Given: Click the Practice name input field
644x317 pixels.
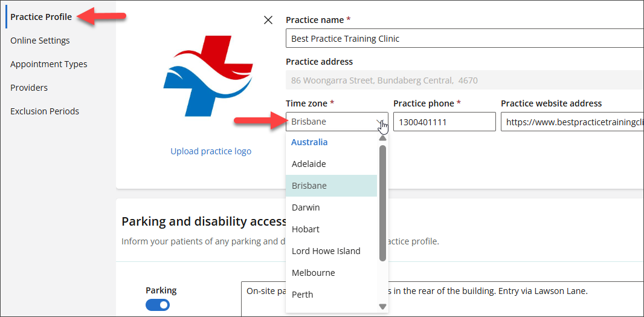Looking at the screenshot, I should point(463,39).
